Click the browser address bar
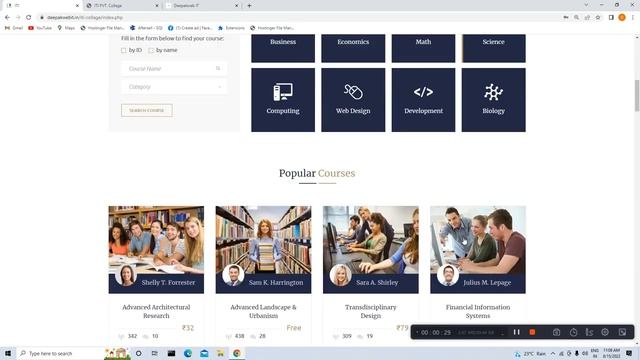Viewport: 640px width, 360px height. [300, 18]
